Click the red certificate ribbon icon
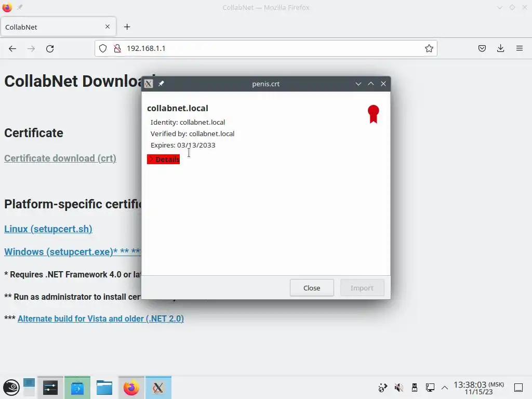This screenshot has width=532, height=399. pos(373,114)
